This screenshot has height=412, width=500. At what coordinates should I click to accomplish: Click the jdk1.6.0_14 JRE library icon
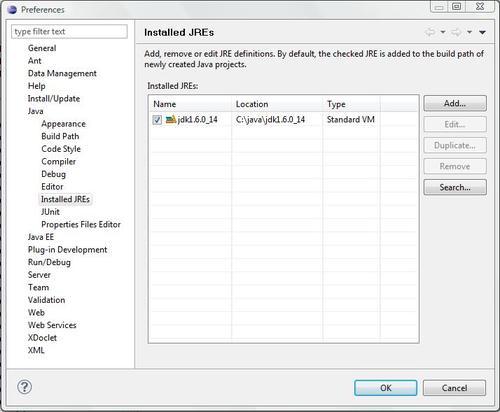pyautogui.click(x=171, y=119)
